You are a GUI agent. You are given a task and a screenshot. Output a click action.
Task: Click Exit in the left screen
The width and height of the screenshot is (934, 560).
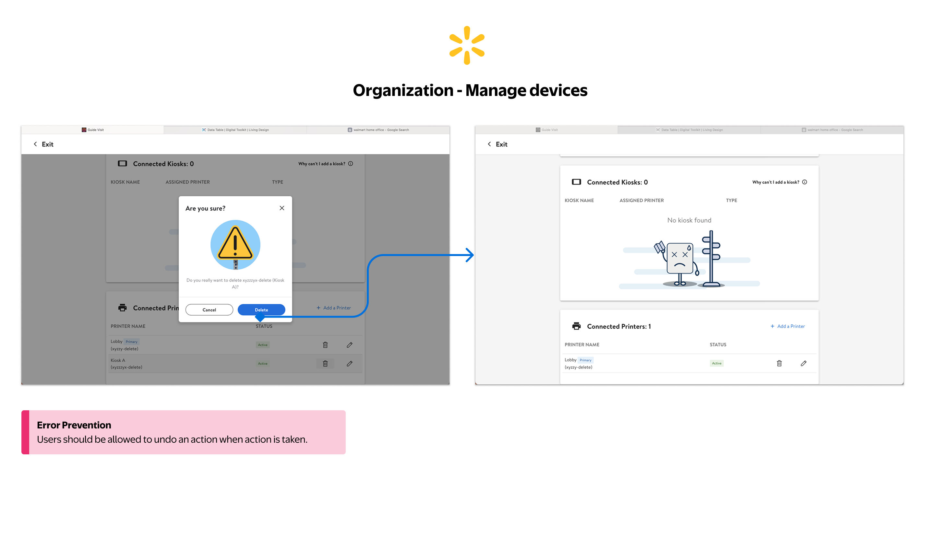coord(48,144)
